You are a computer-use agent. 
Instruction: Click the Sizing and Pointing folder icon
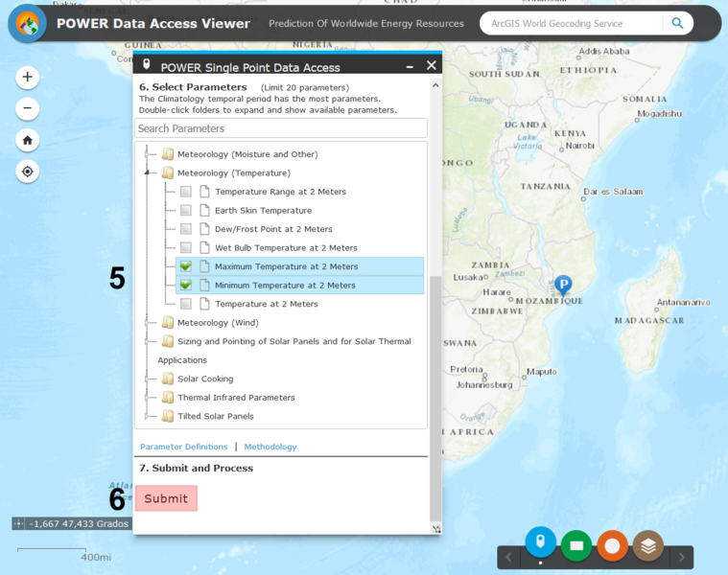click(168, 341)
